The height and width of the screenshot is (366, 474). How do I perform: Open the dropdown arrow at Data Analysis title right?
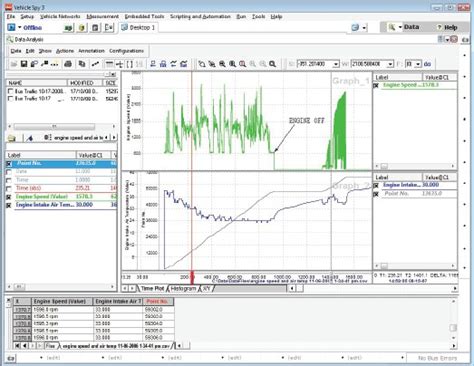tap(447, 40)
